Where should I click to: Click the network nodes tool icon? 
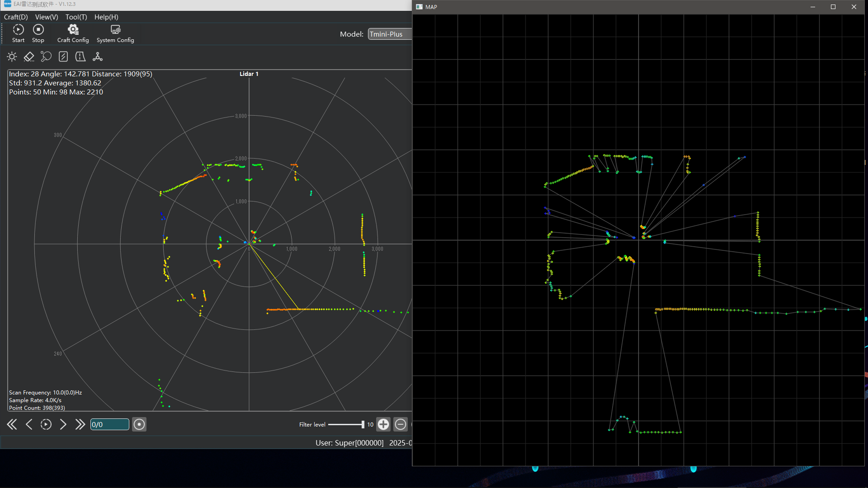coord(98,56)
